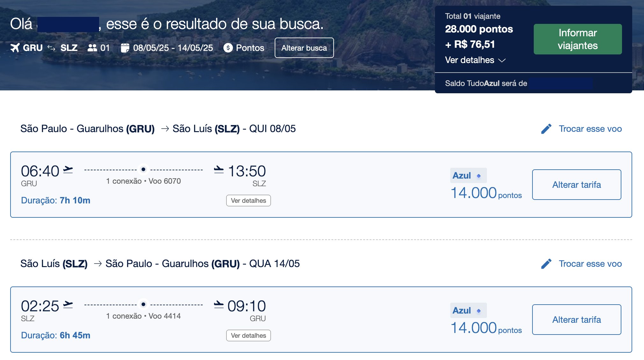The width and height of the screenshot is (644, 360).
Task: Click the Alterar busca button
Action: tap(304, 48)
